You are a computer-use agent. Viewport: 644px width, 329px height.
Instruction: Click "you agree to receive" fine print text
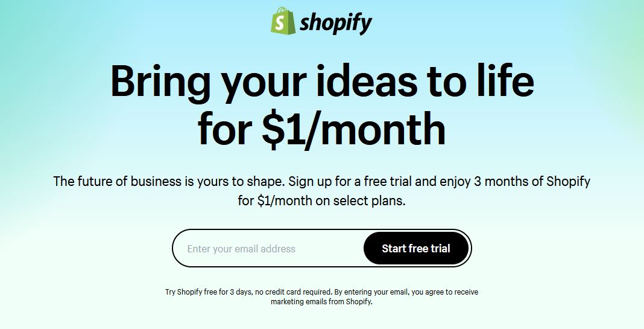[x=445, y=292]
